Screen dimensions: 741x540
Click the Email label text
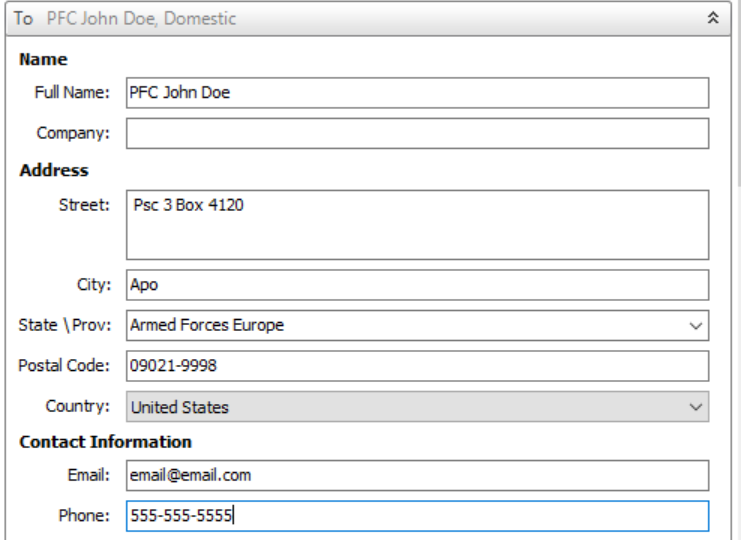coord(89,475)
